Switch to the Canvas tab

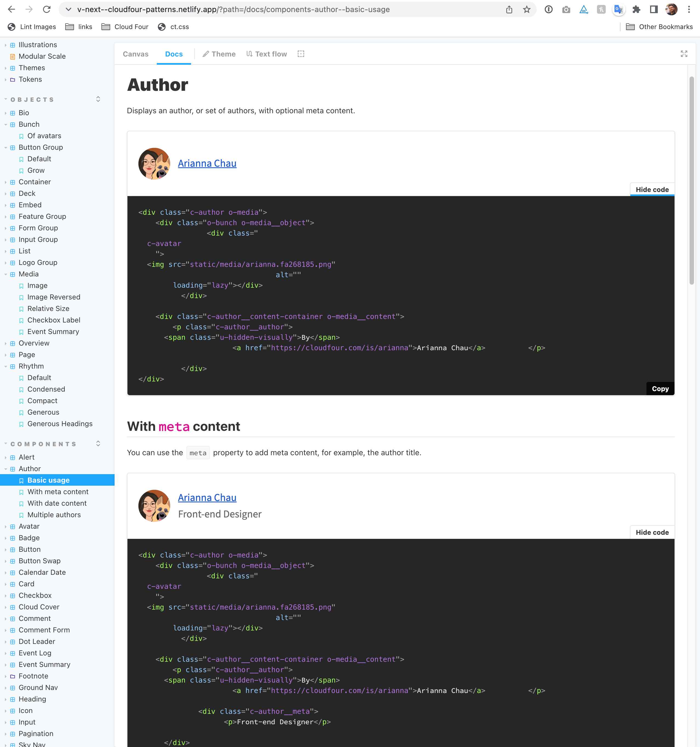136,54
